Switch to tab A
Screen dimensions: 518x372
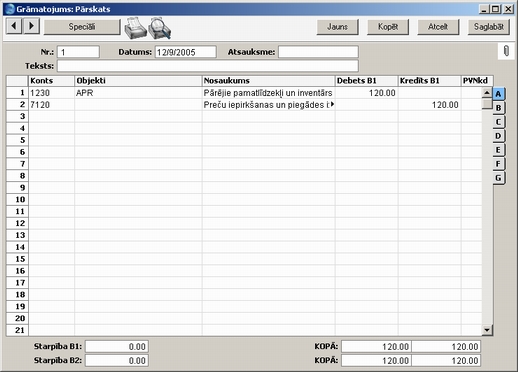[x=499, y=94]
